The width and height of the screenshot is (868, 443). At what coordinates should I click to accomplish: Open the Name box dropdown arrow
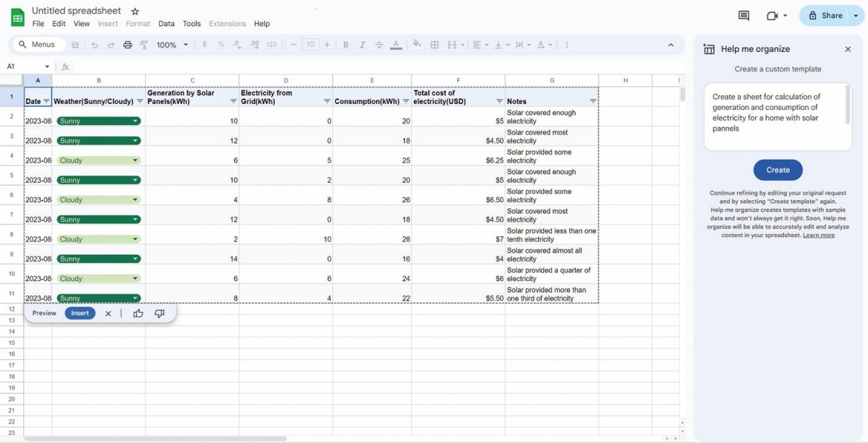click(x=47, y=66)
